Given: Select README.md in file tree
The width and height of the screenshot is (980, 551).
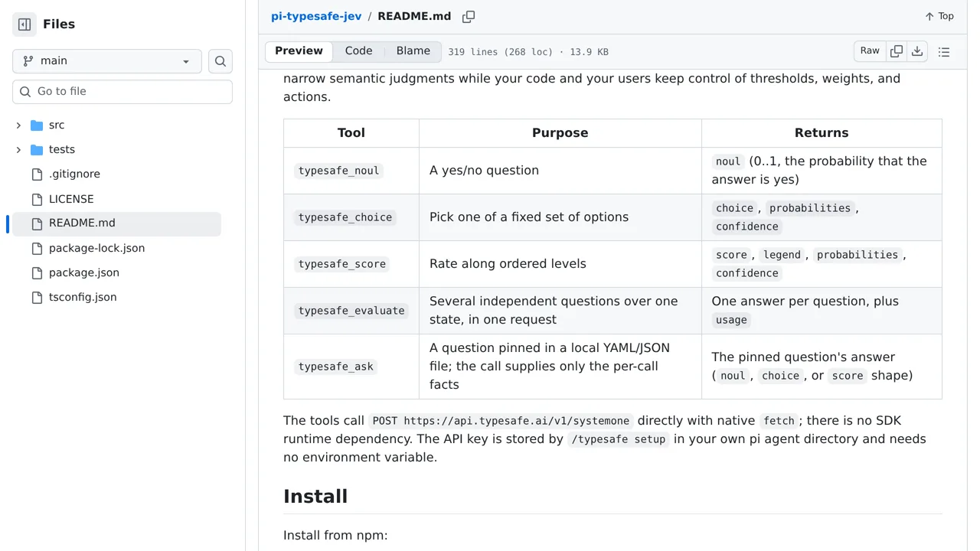Looking at the screenshot, I should click(116, 223).
